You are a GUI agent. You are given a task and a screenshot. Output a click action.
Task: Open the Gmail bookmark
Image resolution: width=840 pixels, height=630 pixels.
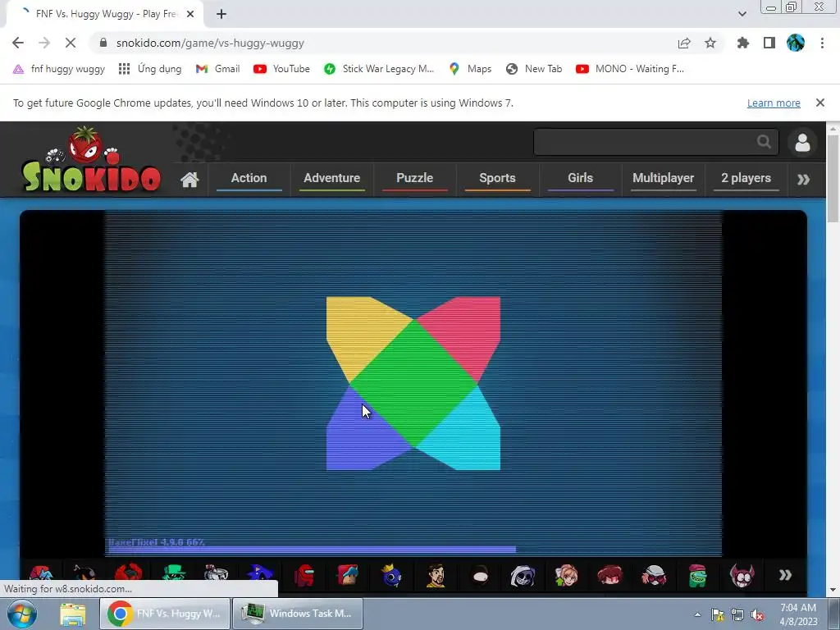pos(217,69)
